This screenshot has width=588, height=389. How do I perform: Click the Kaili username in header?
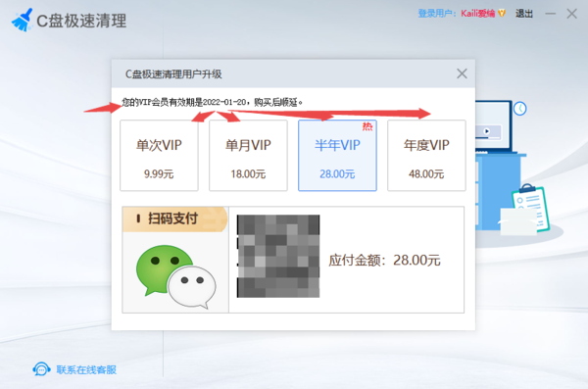(478, 14)
